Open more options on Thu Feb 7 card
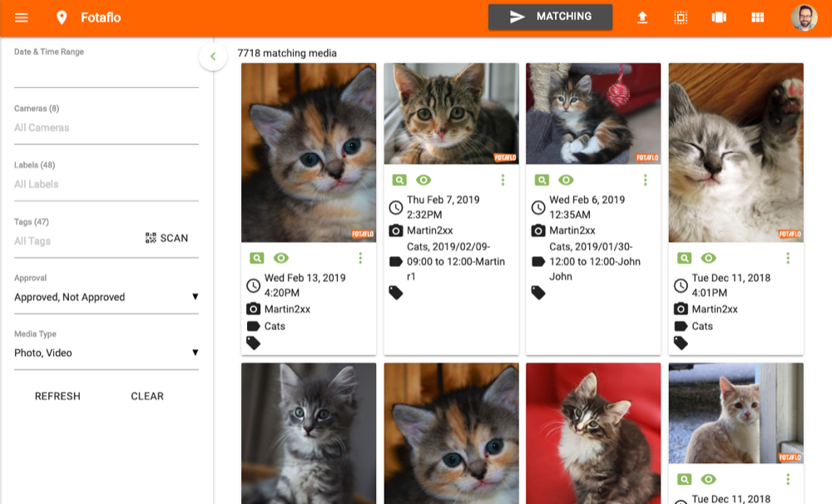This screenshot has width=832, height=504. pos(503,180)
